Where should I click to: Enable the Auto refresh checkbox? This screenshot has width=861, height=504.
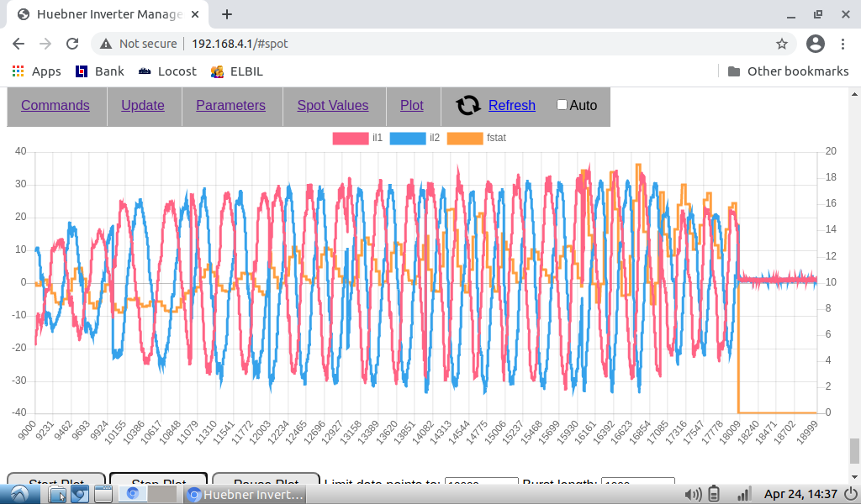point(563,105)
